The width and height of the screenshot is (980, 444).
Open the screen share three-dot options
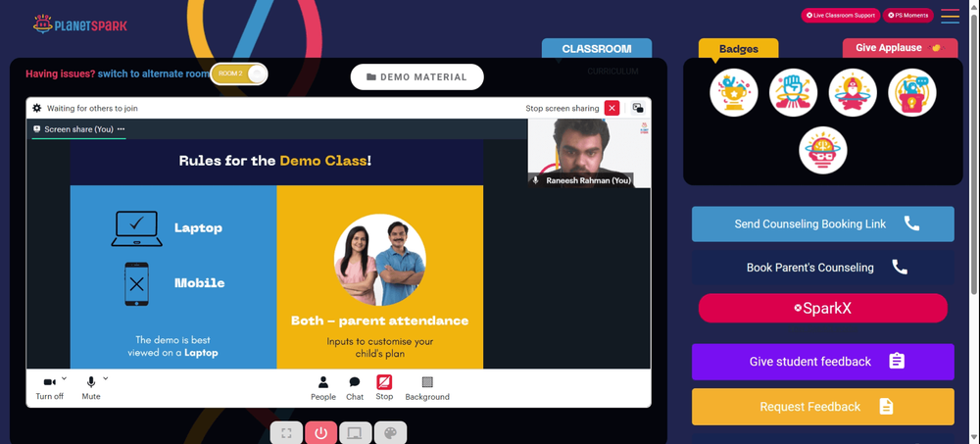(x=121, y=129)
